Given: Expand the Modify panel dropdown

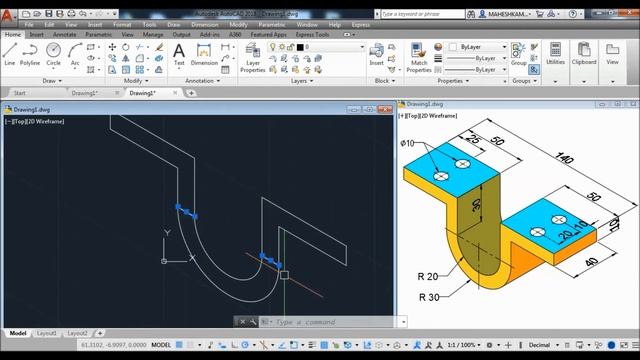Looking at the screenshot, I should 136,81.
